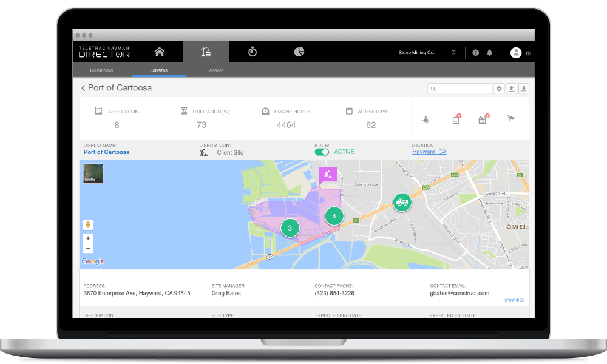Open the Hayward, CA location link
Viewport: 607px width, 364px height.
(429, 152)
